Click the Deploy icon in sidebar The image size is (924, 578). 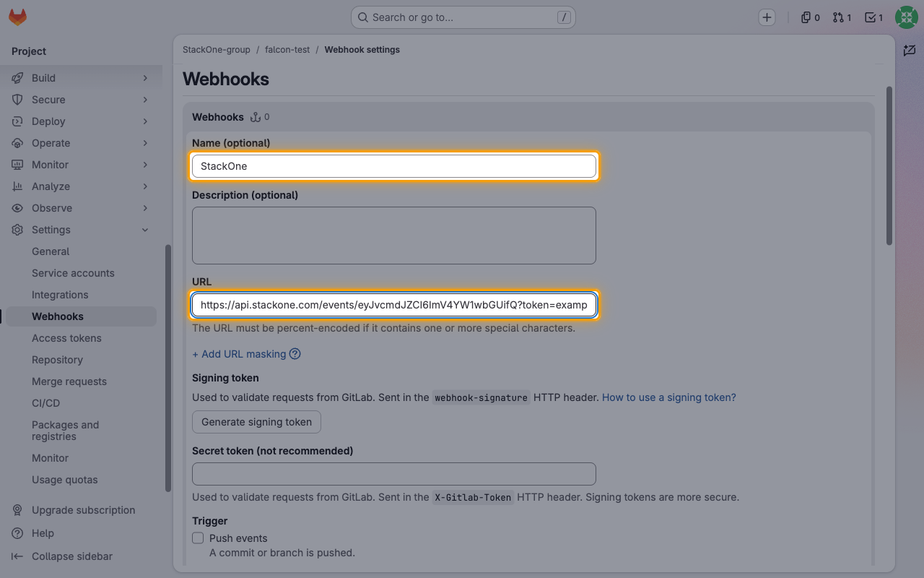tap(17, 121)
